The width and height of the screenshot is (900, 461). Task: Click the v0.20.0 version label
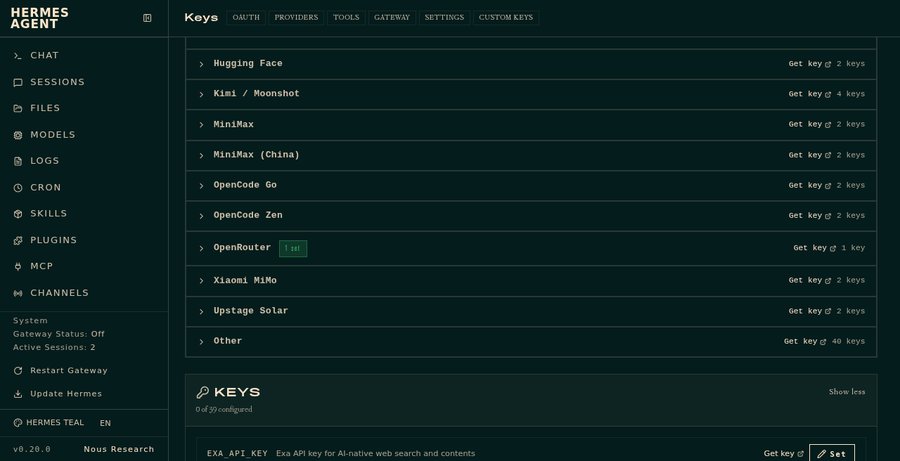point(32,450)
